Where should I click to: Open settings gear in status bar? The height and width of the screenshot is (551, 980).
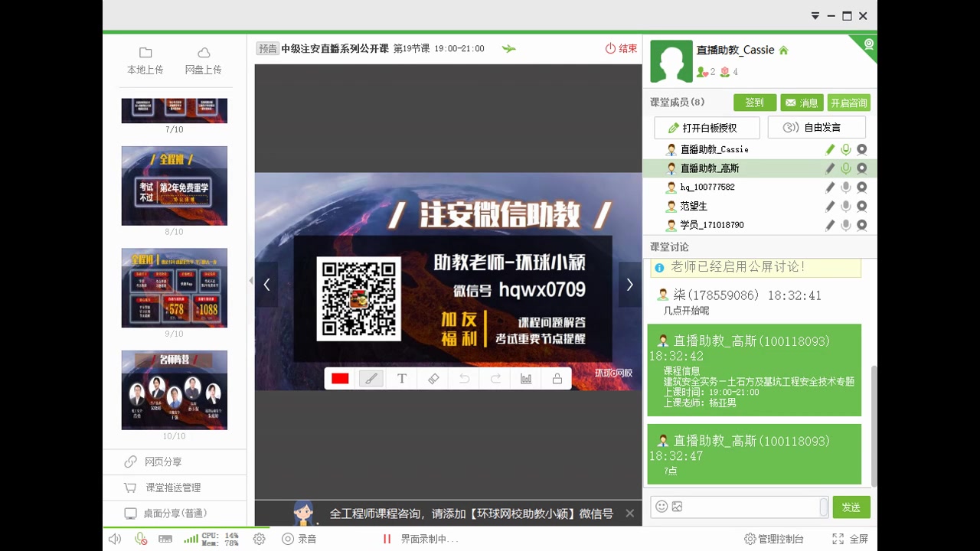(x=259, y=539)
